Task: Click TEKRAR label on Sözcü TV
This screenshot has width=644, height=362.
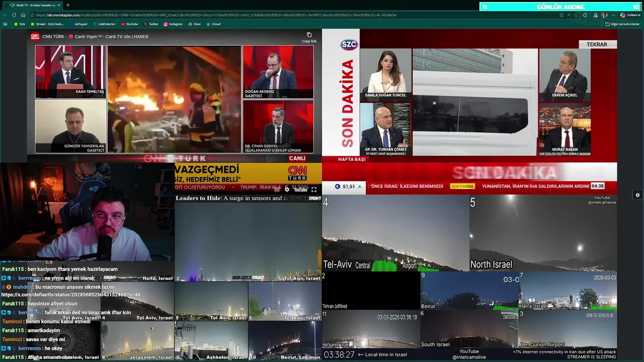Action: point(597,44)
